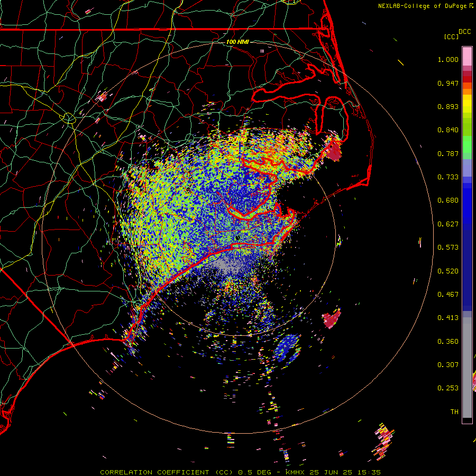Click the 0.413 scale value
The height and width of the screenshot is (476, 476).
pos(448,318)
